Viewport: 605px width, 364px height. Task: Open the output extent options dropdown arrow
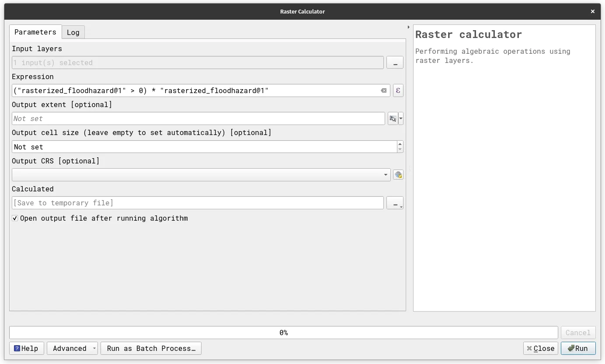(x=400, y=118)
